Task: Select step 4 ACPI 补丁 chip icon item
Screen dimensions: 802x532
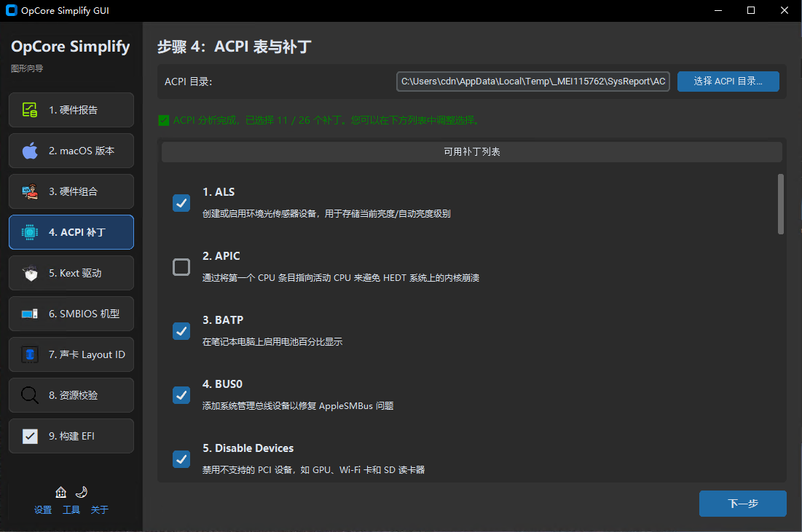Action: click(x=71, y=232)
